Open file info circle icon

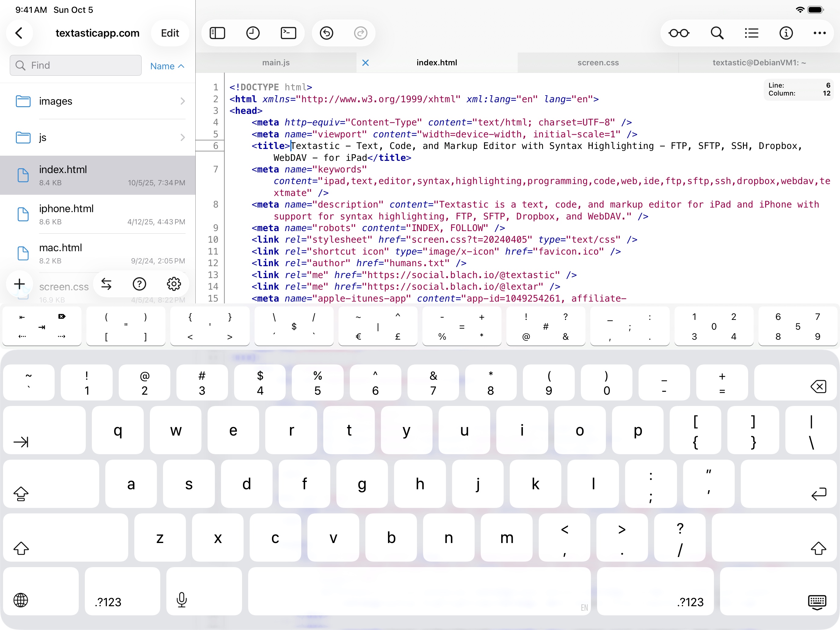point(786,33)
